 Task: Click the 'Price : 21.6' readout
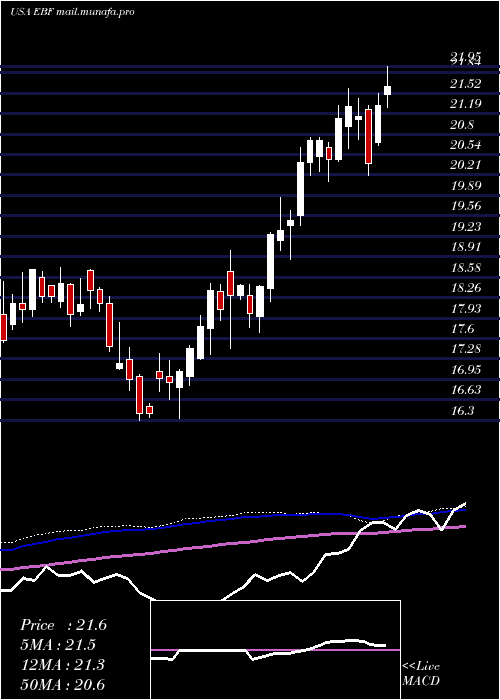point(63,625)
